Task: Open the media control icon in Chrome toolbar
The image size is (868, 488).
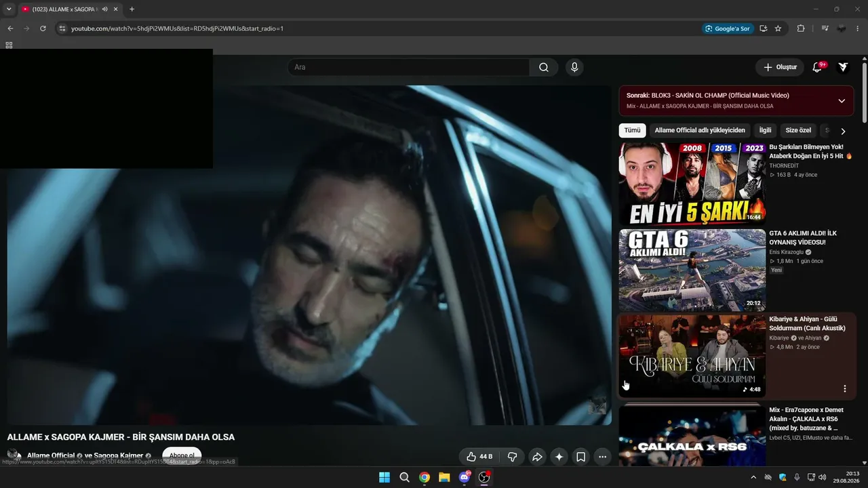Action: pyautogui.click(x=825, y=28)
